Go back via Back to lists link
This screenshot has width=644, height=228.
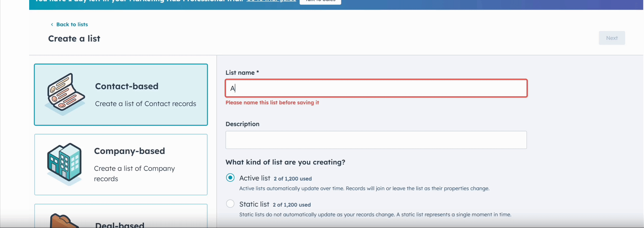click(72, 25)
